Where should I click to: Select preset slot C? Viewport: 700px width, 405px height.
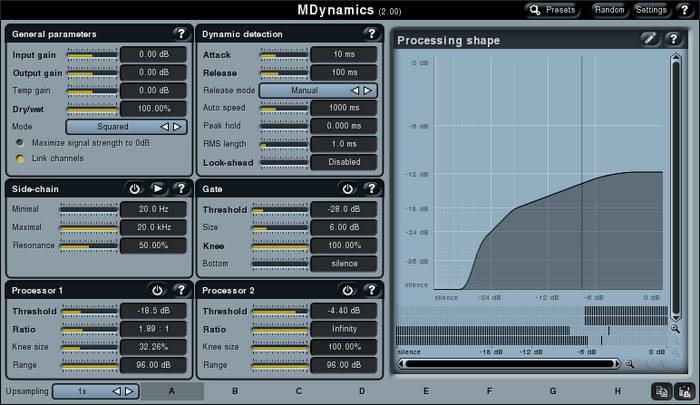coord(299,391)
